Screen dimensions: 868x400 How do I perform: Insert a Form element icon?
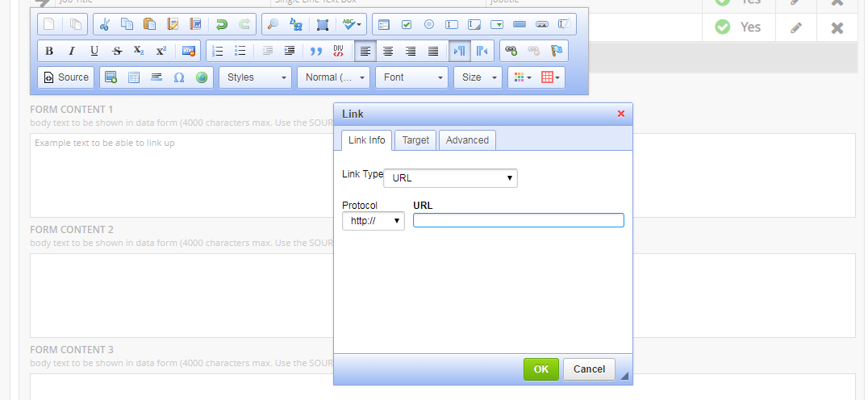pos(384,24)
